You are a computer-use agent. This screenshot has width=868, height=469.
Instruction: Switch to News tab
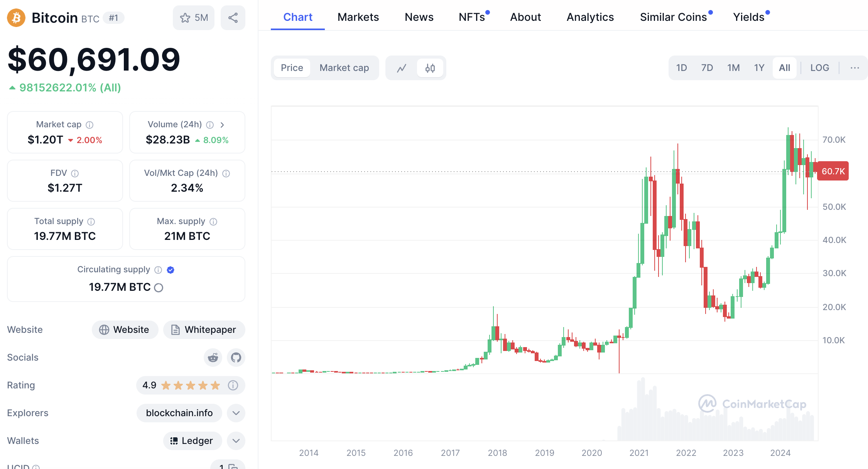pyautogui.click(x=419, y=17)
